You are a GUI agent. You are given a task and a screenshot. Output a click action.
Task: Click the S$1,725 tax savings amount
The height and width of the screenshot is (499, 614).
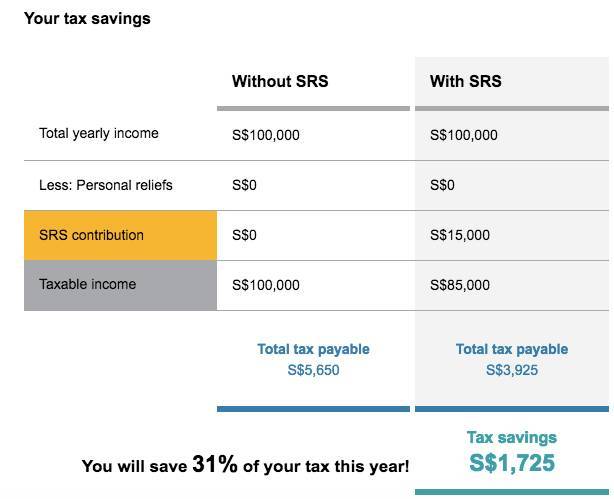512,463
